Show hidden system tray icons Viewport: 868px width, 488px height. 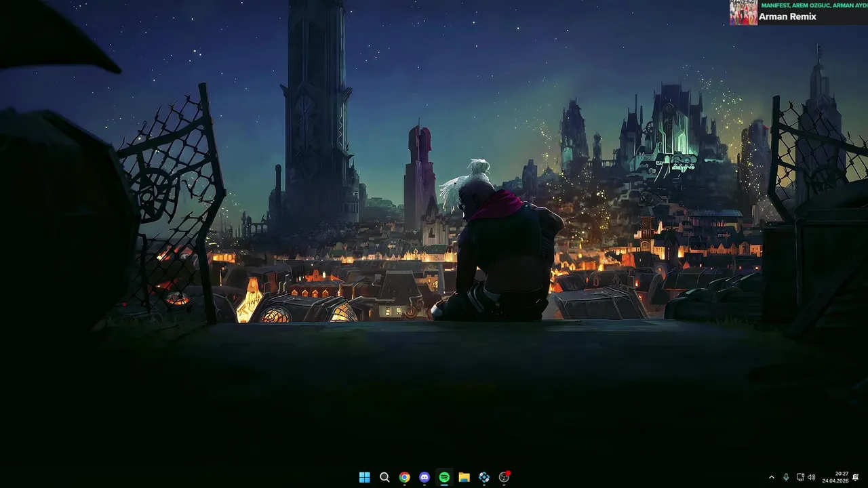[771, 477]
